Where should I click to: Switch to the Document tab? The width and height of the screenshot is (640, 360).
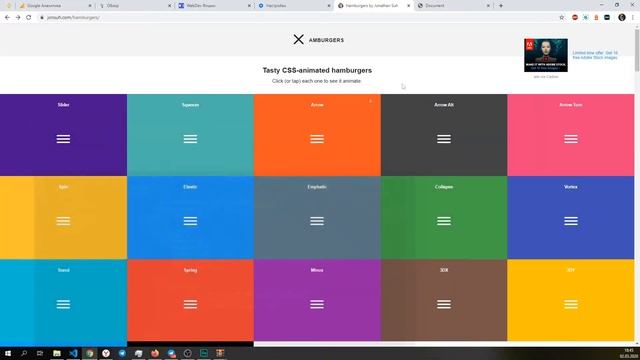point(453,6)
